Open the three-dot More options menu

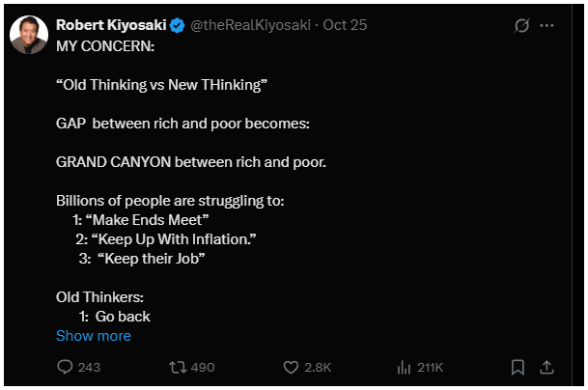pos(546,25)
